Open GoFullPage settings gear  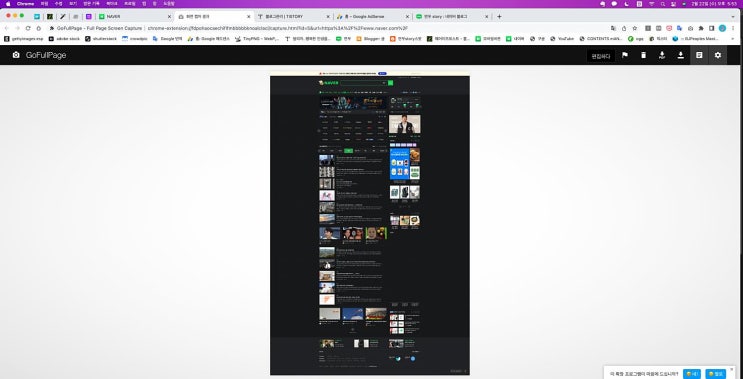pyautogui.click(x=718, y=55)
